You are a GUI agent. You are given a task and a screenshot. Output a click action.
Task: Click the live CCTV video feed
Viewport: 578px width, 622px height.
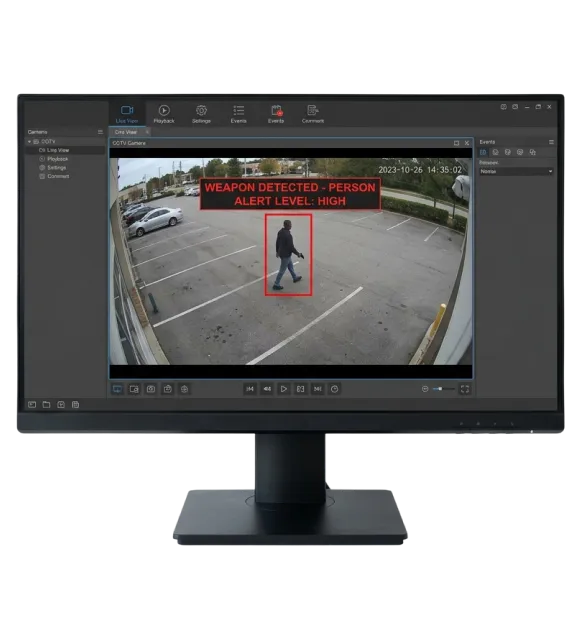(x=291, y=261)
